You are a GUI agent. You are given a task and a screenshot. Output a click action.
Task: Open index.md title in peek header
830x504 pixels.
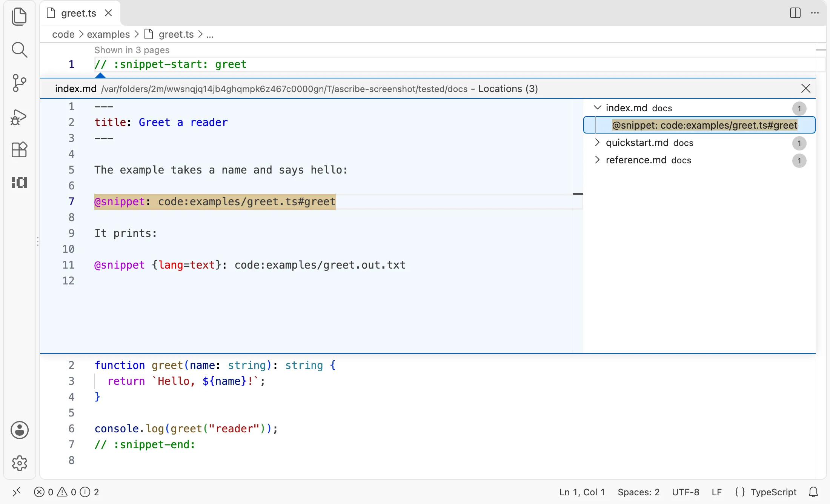[x=75, y=89]
